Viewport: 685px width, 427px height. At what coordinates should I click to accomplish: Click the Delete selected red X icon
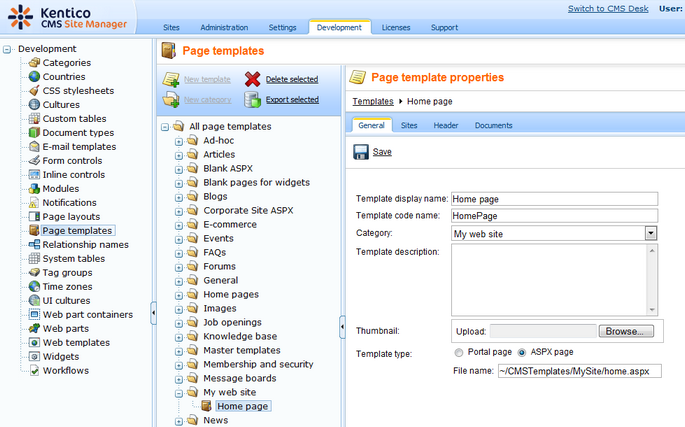(253, 79)
